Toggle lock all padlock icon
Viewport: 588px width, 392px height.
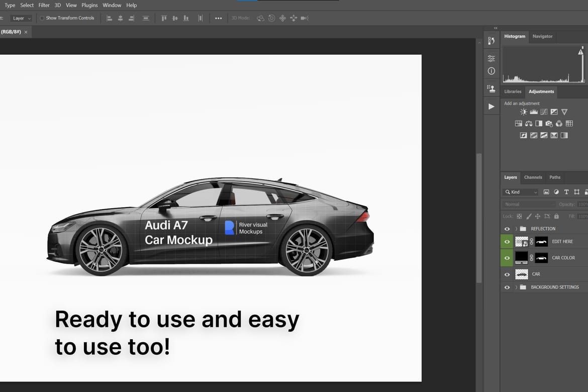click(x=556, y=216)
